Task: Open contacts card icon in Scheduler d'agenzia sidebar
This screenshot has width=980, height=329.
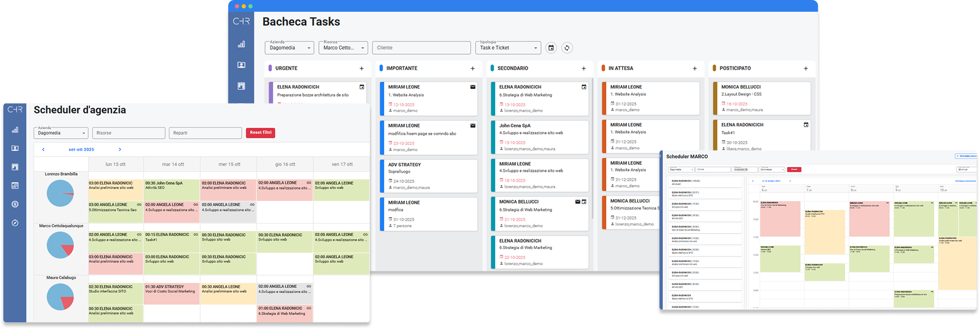Action: click(15, 148)
